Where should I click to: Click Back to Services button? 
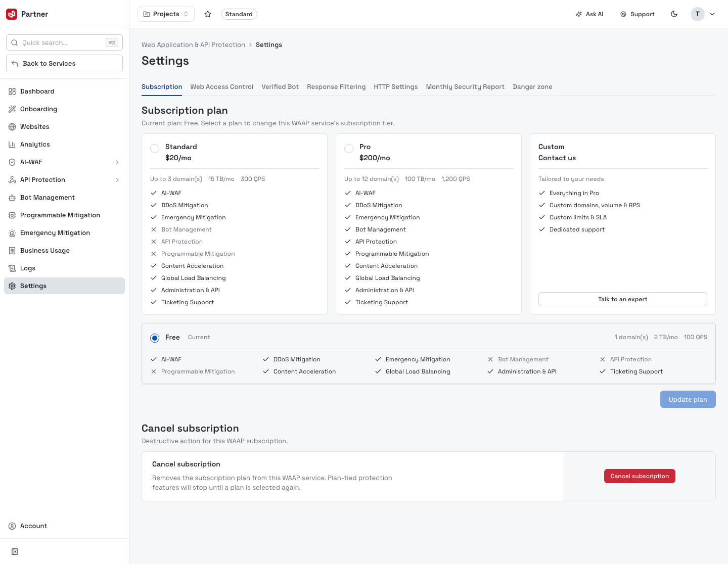tap(64, 64)
